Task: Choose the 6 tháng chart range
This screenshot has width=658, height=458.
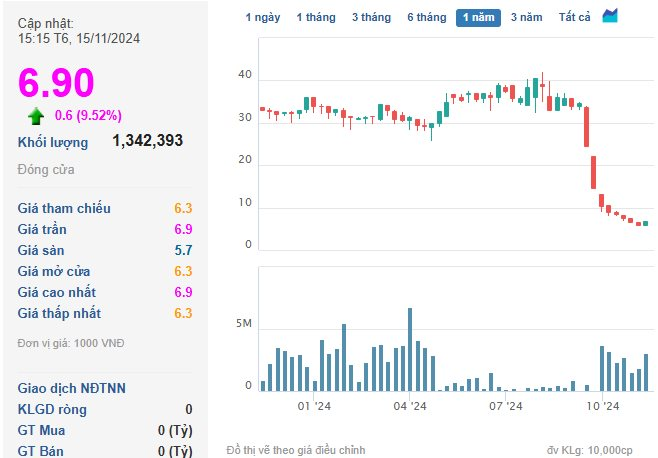Action: [426, 17]
